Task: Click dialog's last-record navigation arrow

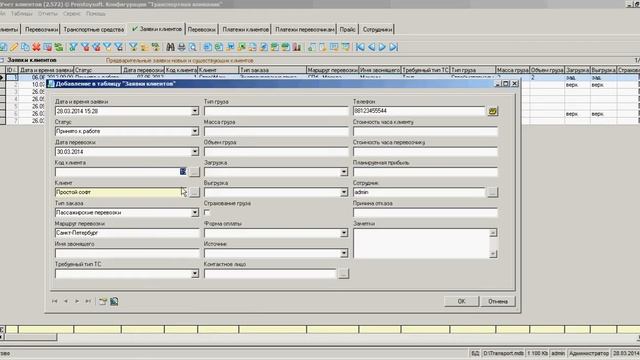Action: [x=88, y=301]
